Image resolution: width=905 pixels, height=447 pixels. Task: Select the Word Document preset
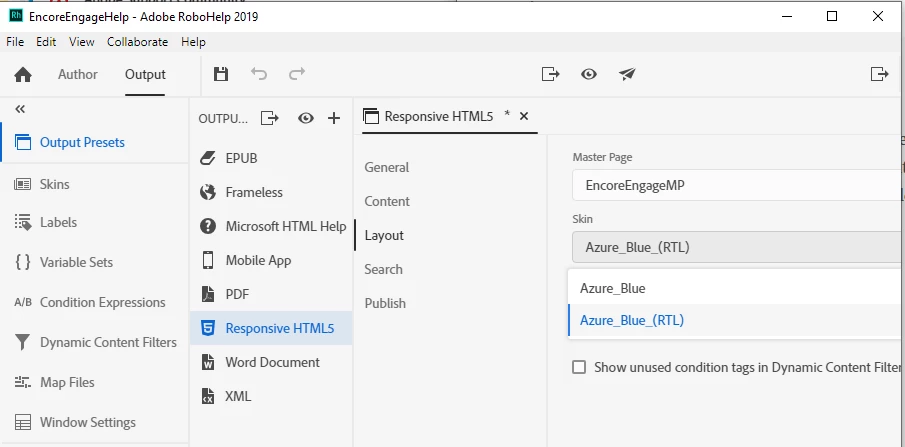tap(271, 362)
